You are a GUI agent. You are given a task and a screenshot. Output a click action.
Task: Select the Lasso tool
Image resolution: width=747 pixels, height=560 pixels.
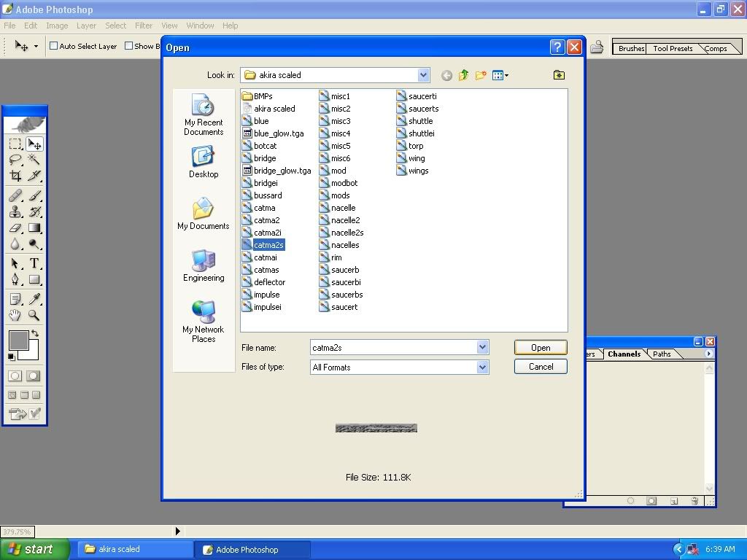pyautogui.click(x=15, y=160)
